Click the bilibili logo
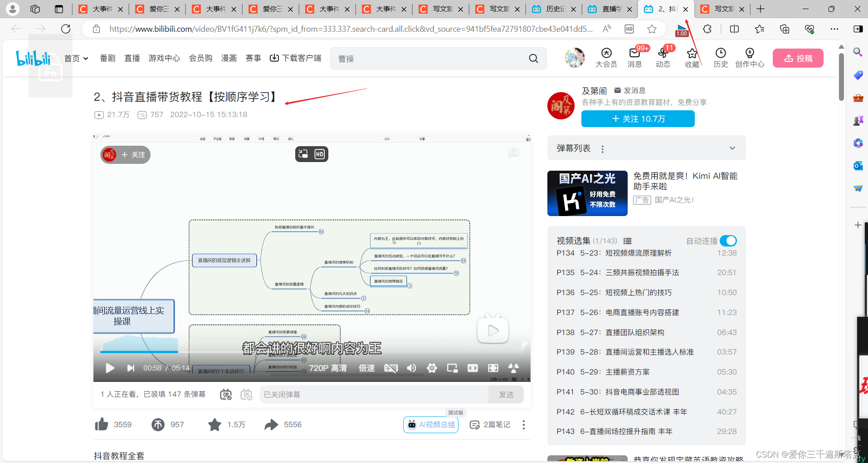Screen dimensions: 868x463 coord(33,58)
